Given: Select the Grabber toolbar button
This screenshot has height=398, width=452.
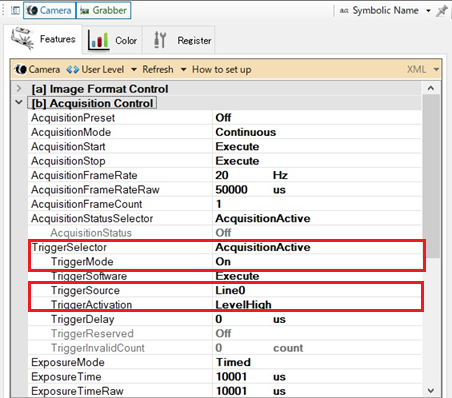Looking at the screenshot, I should coord(103,10).
